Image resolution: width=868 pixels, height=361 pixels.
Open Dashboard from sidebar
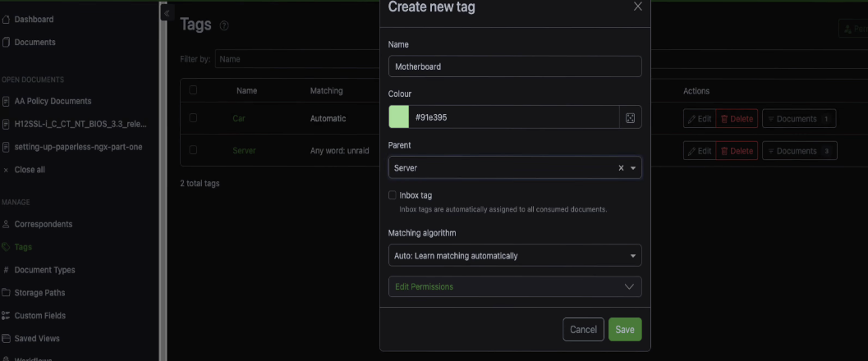click(34, 19)
